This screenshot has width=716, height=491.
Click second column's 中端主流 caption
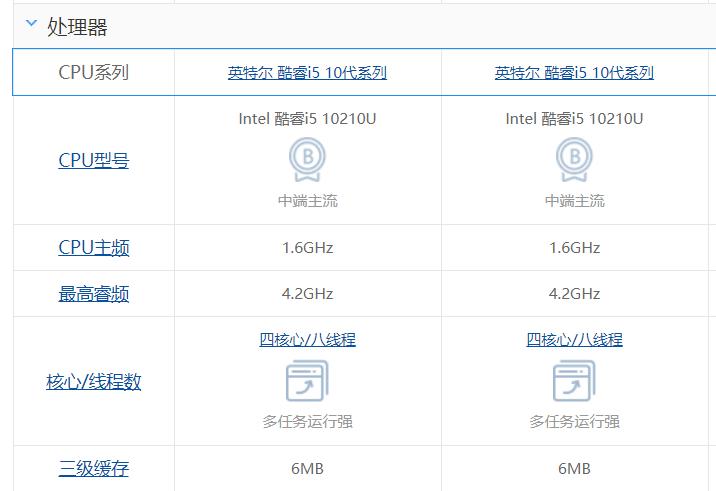tap(574, 201)
